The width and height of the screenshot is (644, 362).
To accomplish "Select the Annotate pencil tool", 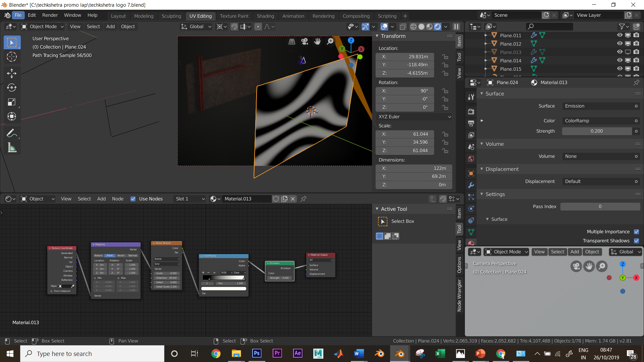I will 12,133.
